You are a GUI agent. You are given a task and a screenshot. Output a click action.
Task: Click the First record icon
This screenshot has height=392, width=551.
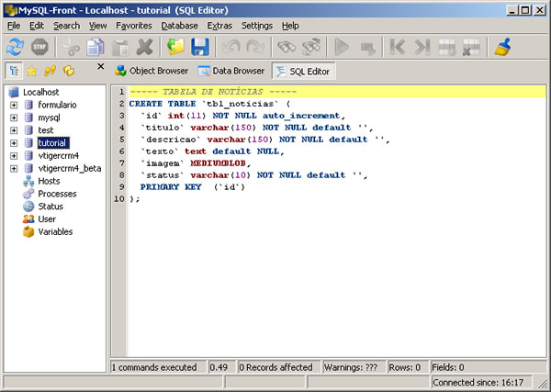398,47
